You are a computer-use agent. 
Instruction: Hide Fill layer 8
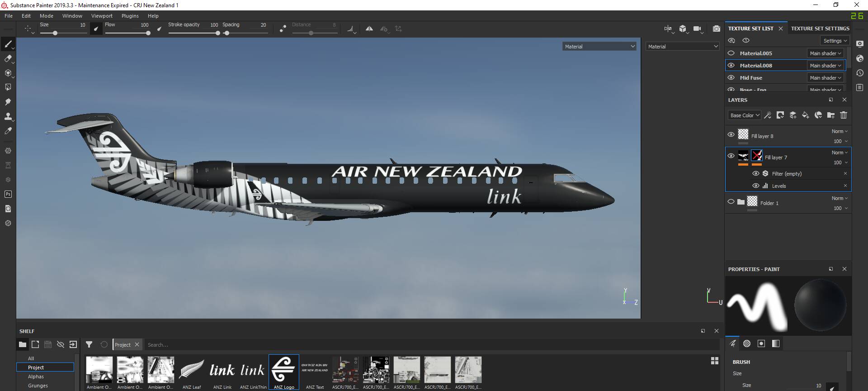pyautogui.click(x=731, y=134)
